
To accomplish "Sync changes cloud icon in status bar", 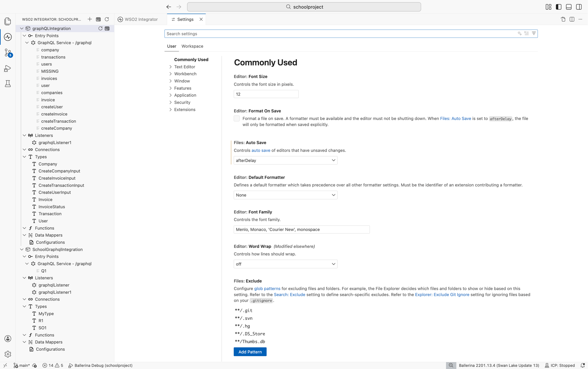I will click(x=34, y=365).
